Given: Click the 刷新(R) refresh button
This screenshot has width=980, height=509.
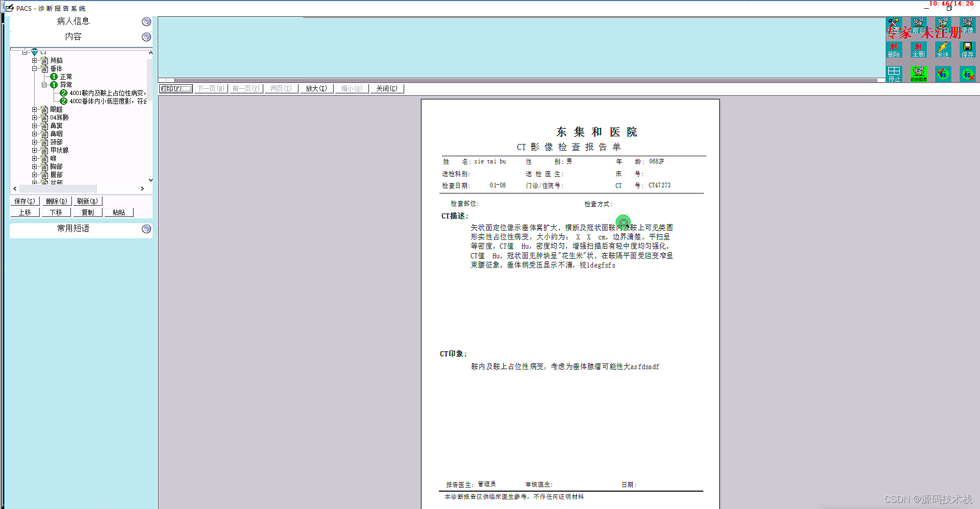Looking at the screenshot, I should 87,201.
